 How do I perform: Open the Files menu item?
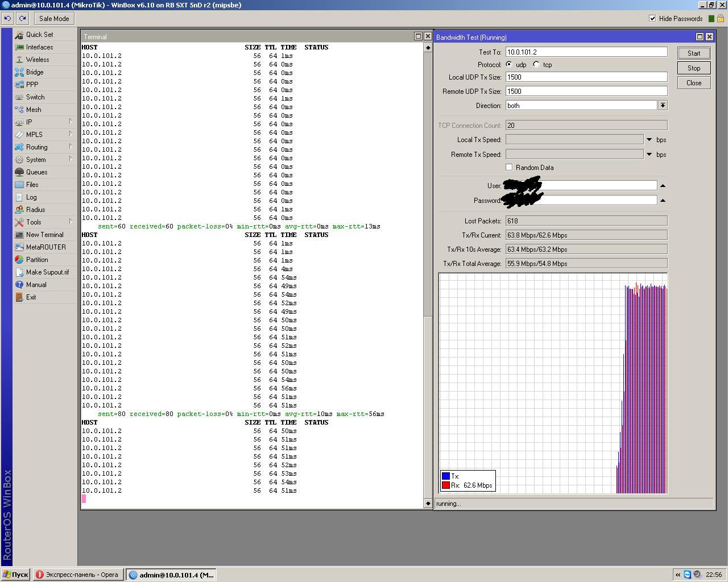click(32, 185)
